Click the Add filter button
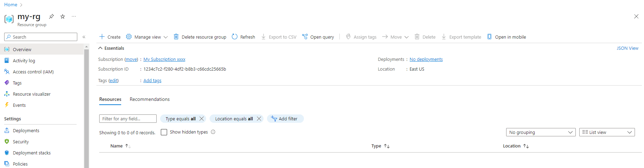 coord(285,119)
